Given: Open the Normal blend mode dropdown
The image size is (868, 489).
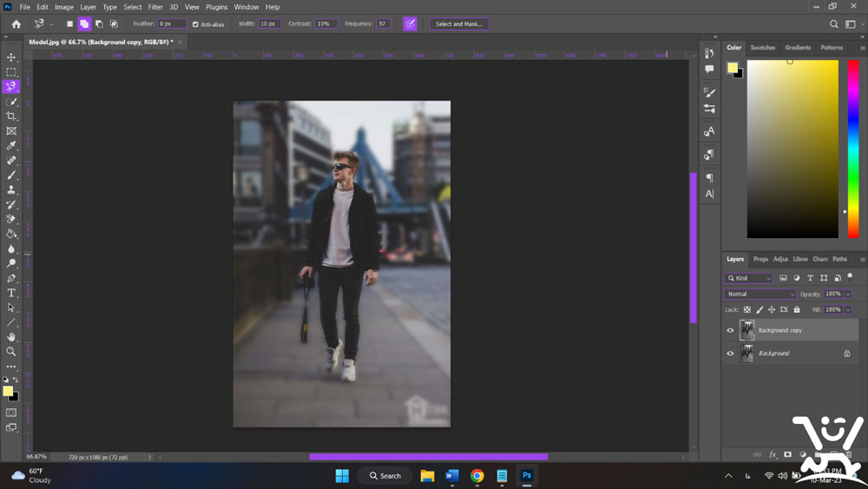Looking at the screenshot, I should coord(759,294).
